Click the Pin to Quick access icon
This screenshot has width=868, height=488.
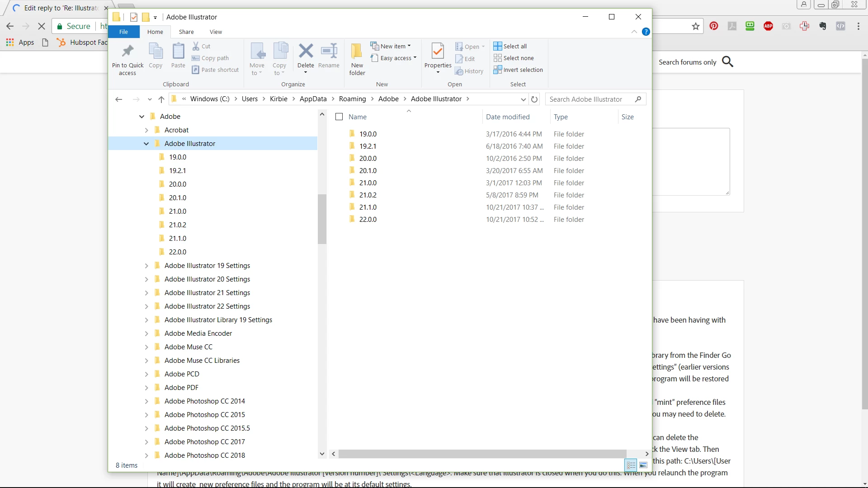point(127,52)
